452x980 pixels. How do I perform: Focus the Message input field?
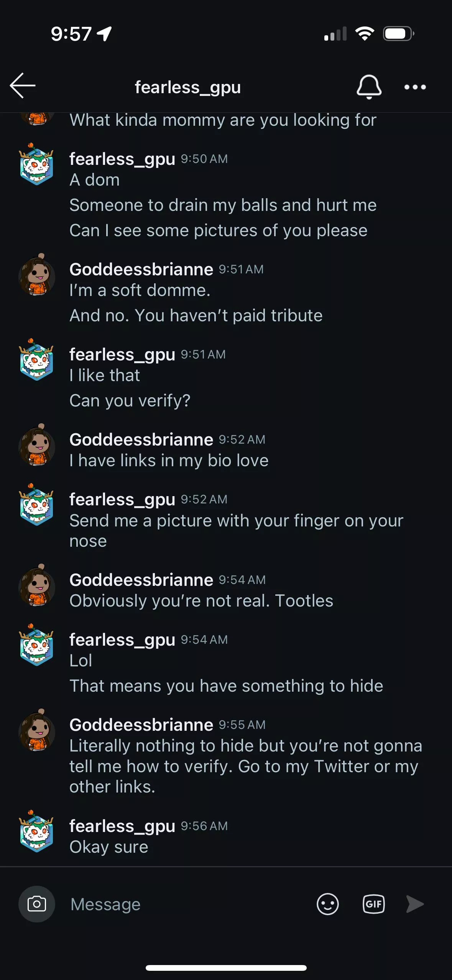click(188, 904)
